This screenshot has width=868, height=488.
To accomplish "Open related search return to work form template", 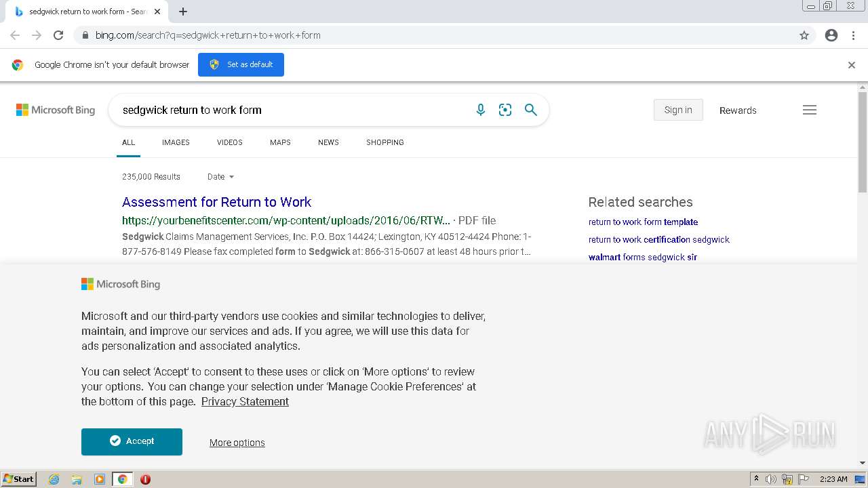I will click(x=643, y=222).
